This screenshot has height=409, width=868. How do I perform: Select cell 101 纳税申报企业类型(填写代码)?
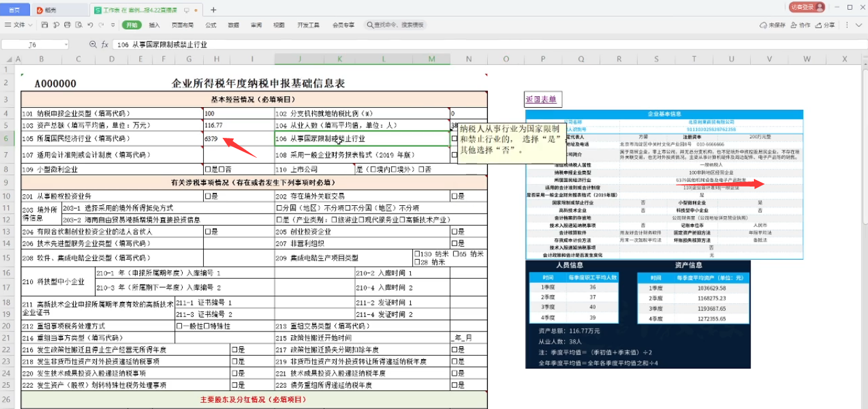(x=112, y=113)
